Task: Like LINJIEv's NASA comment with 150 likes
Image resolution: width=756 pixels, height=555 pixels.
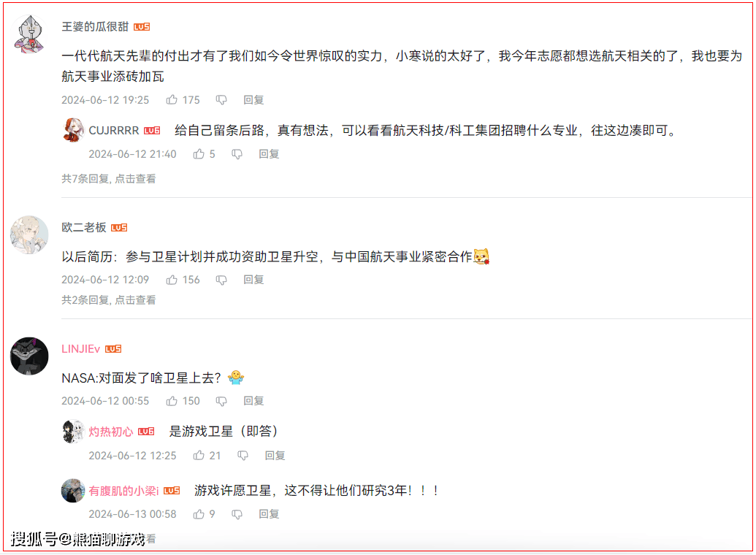Action: 172,401
